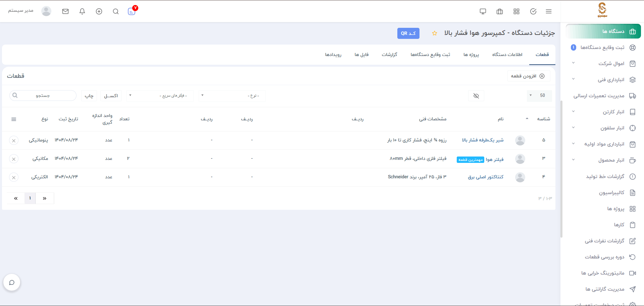Click avatar of شیر یک‌طرفه فشار بالا row
644x306 pixels.
(520, 140)
